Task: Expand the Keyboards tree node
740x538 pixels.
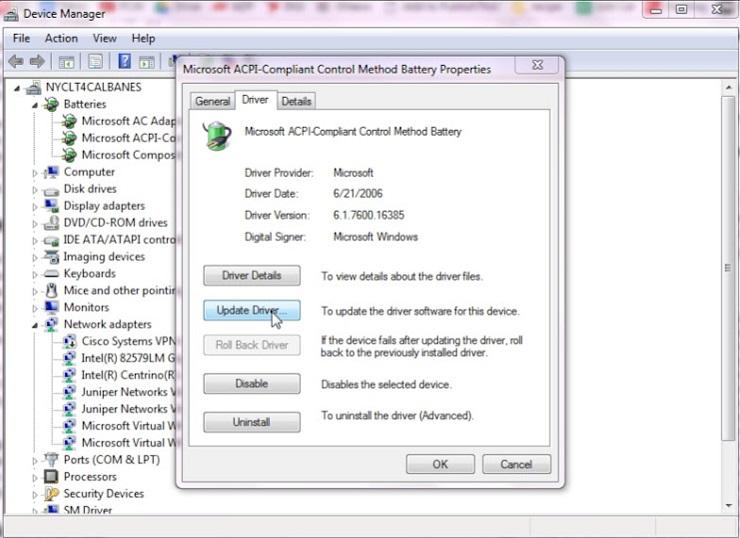Action: tap(34, 274)
